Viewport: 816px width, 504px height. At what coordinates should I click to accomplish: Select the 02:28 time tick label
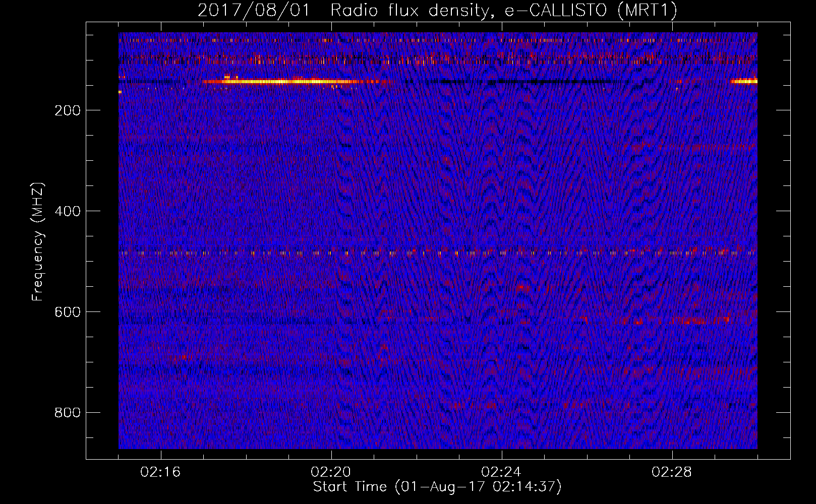(672, 472)
